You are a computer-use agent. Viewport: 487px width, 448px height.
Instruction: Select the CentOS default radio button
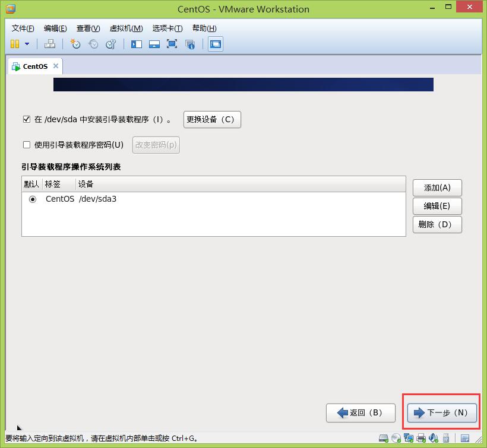click(33, 199)
